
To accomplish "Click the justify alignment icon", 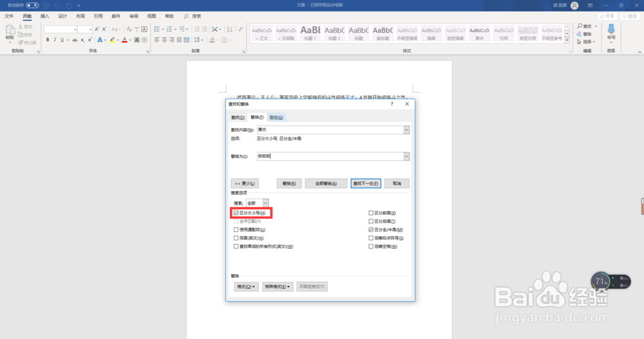I will pyautogui.click(x=179, y=40).
